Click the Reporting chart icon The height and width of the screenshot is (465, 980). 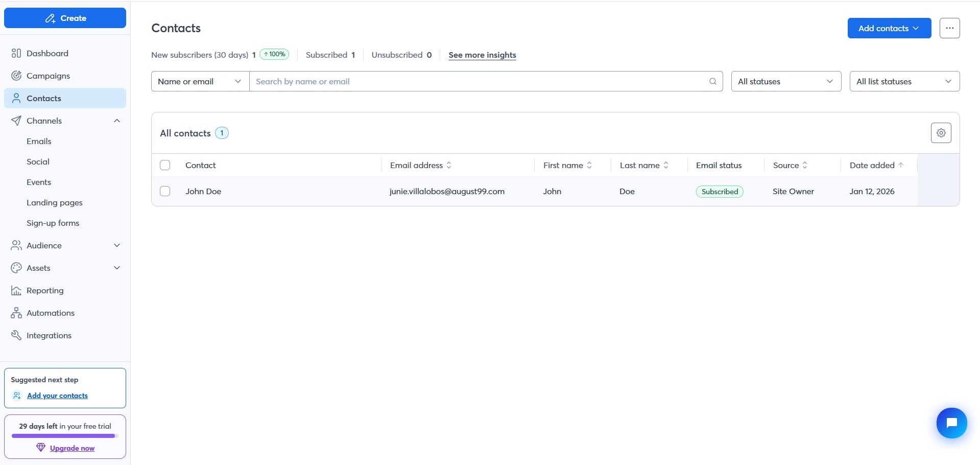tap(16, 291)
